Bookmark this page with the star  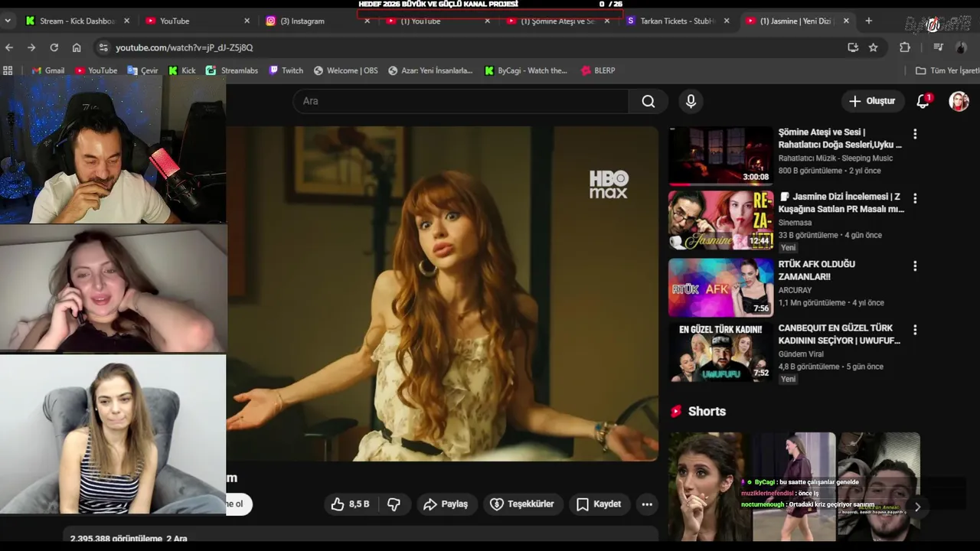point(873,47)
